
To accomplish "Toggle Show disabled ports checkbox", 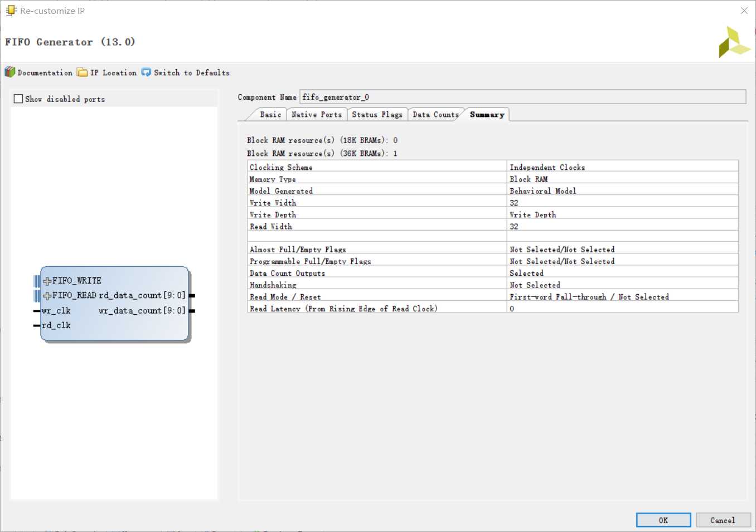I will [18, 99].
